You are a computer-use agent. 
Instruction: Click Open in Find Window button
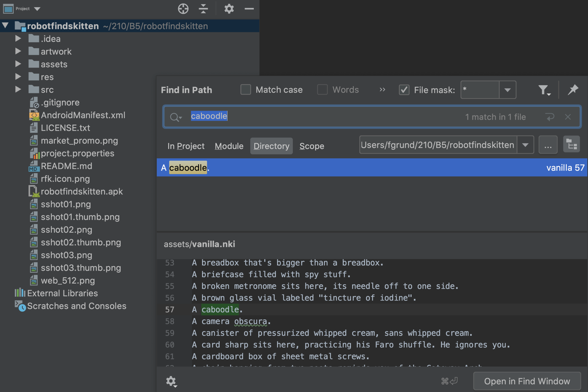coord(527,381)
